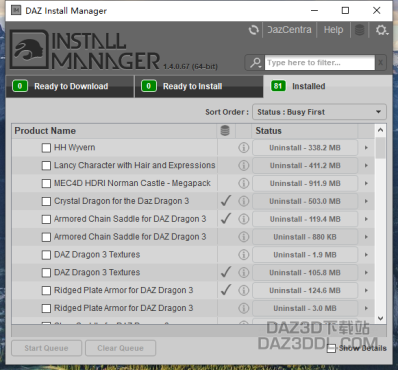Click scrollbar down arrow in product list
Screen dimensions: 398x370
point(380,318)
